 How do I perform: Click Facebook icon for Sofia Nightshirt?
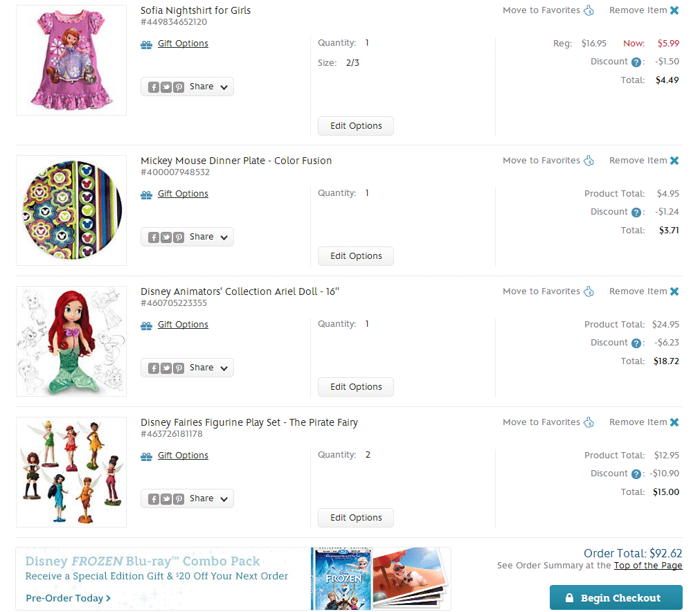(x=154, y=87)
